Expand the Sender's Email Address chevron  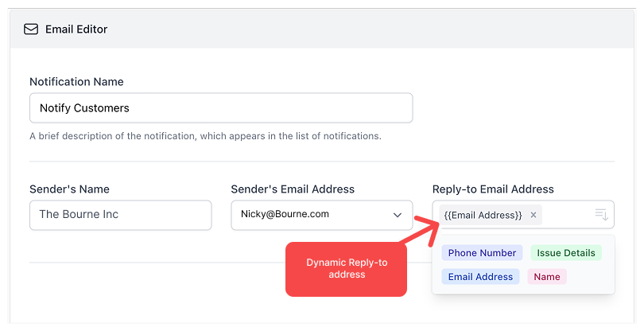pos(398,215)
